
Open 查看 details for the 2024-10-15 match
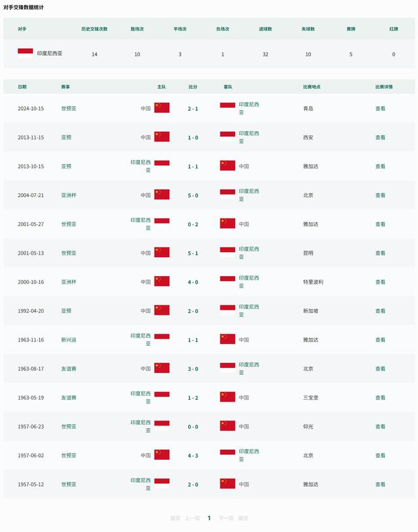pyautogui.click(x=380, y=108)
